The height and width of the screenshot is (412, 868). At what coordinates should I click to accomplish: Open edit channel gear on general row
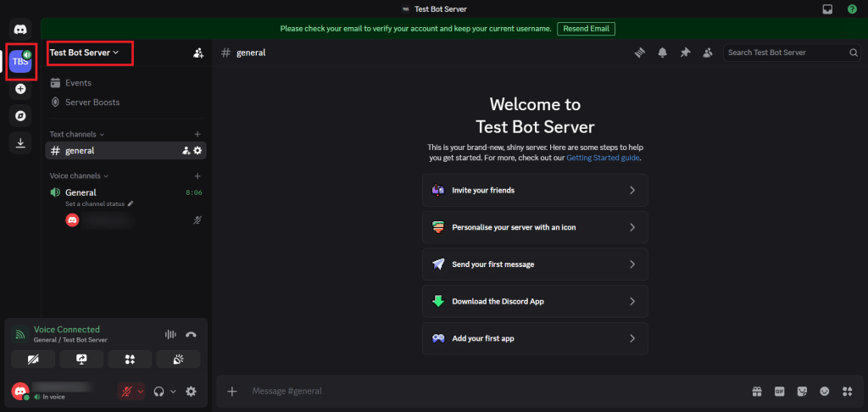[198, 151]
